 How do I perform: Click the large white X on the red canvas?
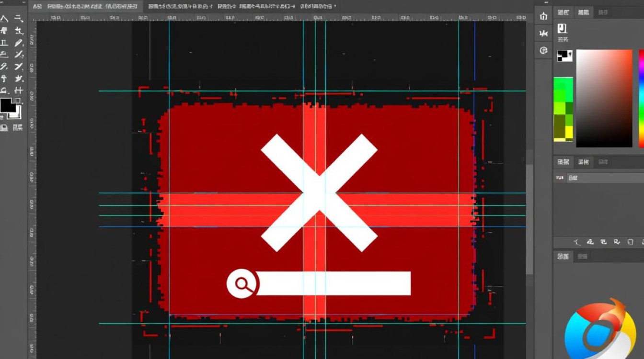pyautogui.click(x=319, y=192)
